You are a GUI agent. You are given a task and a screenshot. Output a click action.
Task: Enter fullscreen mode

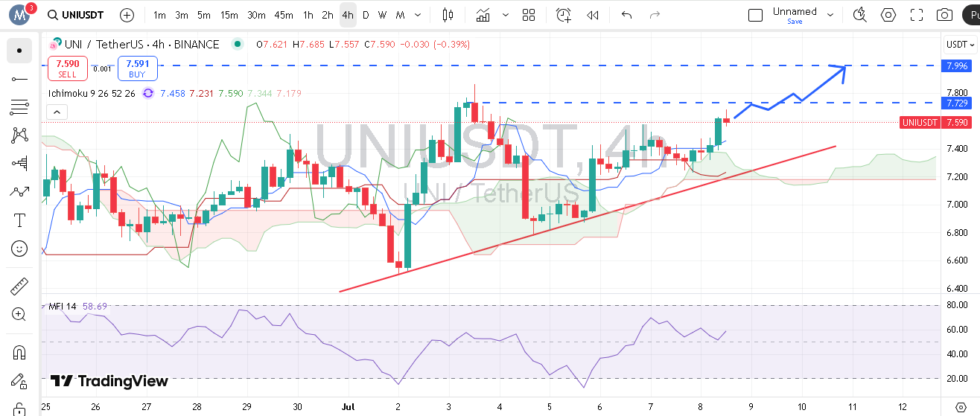(917, 15)
